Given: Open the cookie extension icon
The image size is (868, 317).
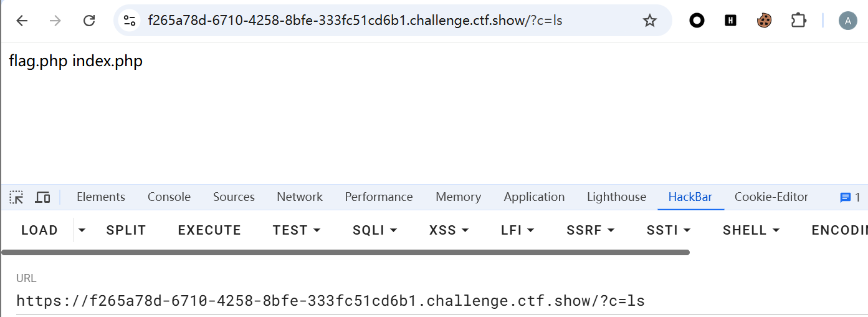Looking at the screenshot, I should [765, 21].
